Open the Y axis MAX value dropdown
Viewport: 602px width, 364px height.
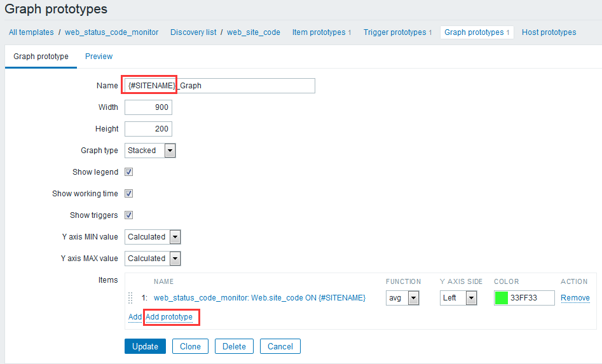point(153,258)
